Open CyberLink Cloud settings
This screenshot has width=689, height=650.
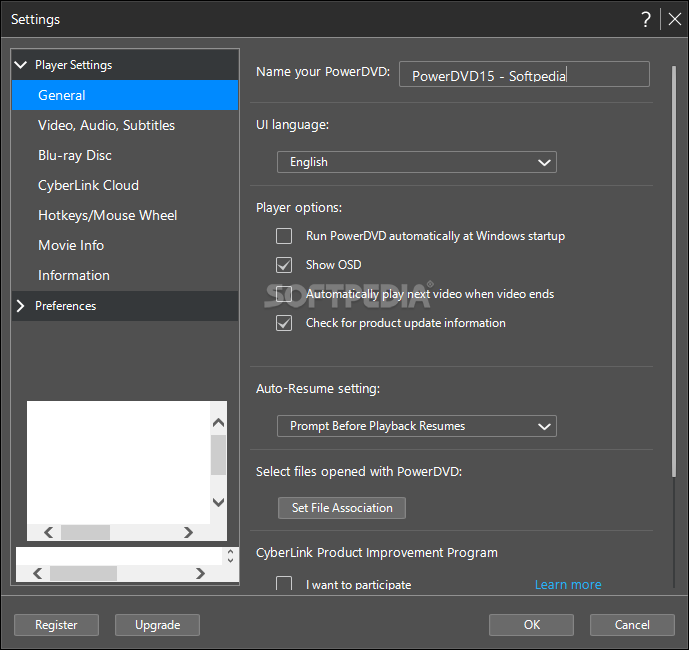(125, 185)
